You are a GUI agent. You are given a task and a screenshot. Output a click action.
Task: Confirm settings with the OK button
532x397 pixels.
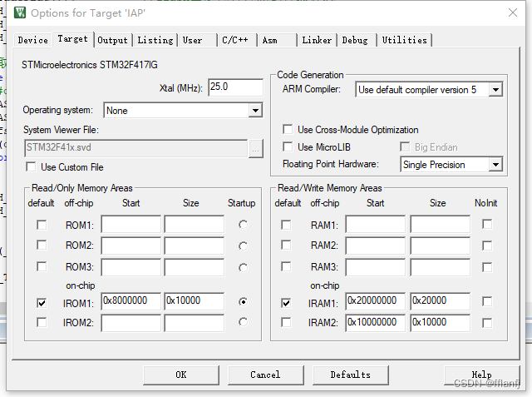pyautogui.click(x=181, y=375)
